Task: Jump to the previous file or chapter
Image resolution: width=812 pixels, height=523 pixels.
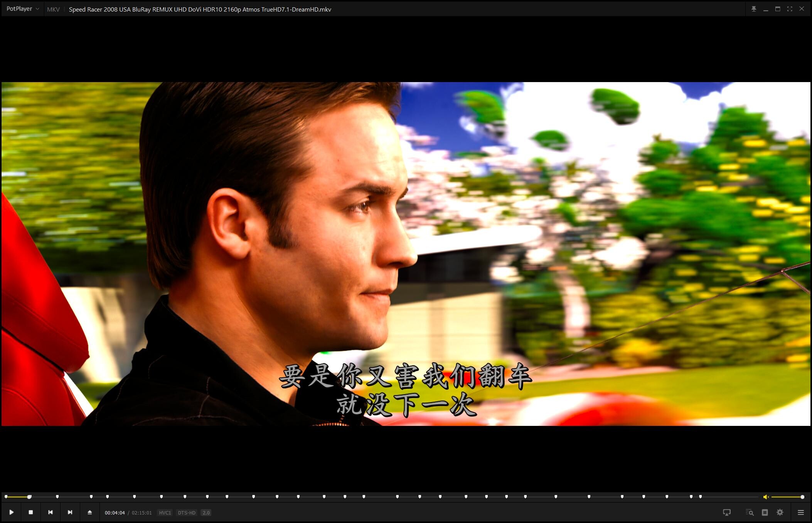Action: point(51,512)
